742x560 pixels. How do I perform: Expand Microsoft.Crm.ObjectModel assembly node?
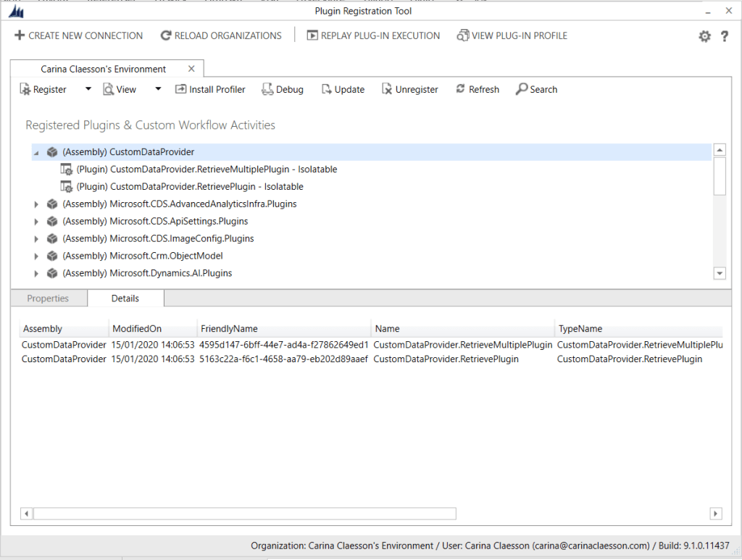(36, 256)
